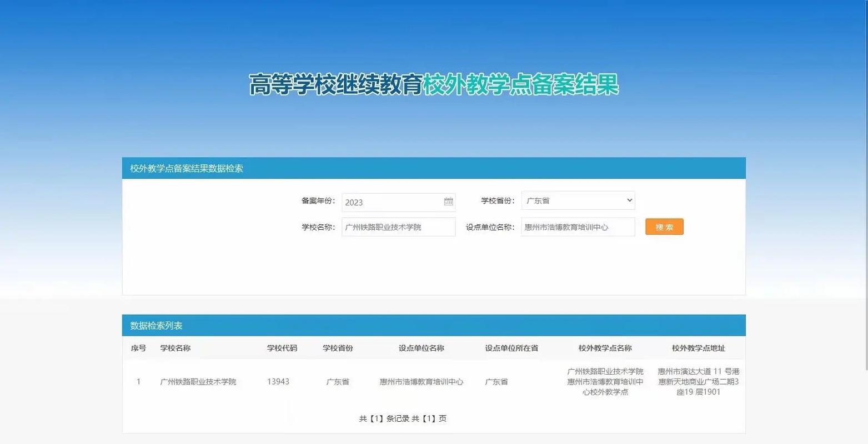The height and width of the screenshot is (444, 868).
Task: Click the 校外教学点名称 column header
Action: tap(605, 348)
